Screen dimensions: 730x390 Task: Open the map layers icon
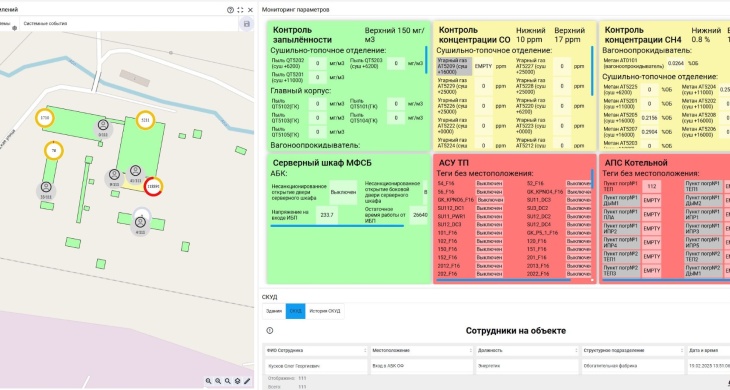[237, 381]
